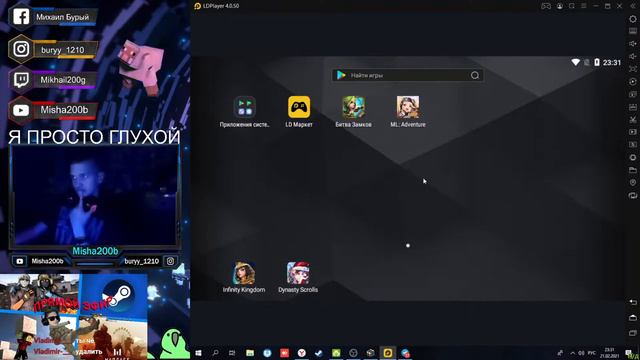Click the magnifier icon in search bar

click(x=475, y=75)
